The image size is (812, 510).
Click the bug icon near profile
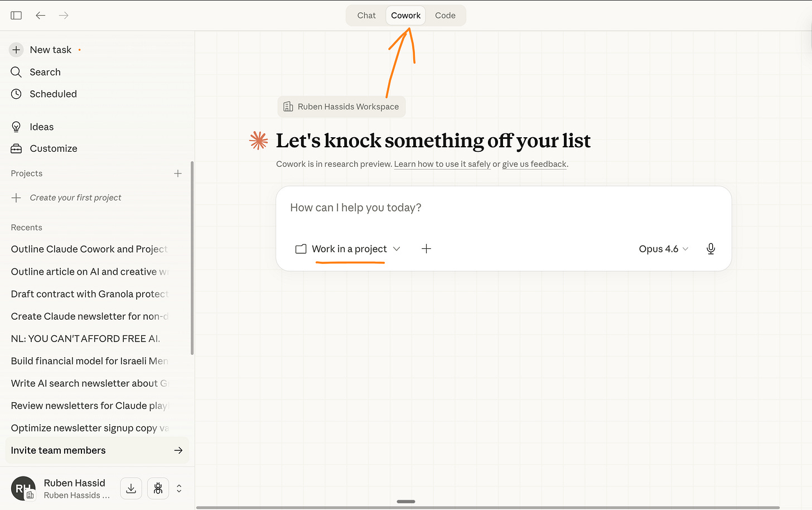point(158,488)
